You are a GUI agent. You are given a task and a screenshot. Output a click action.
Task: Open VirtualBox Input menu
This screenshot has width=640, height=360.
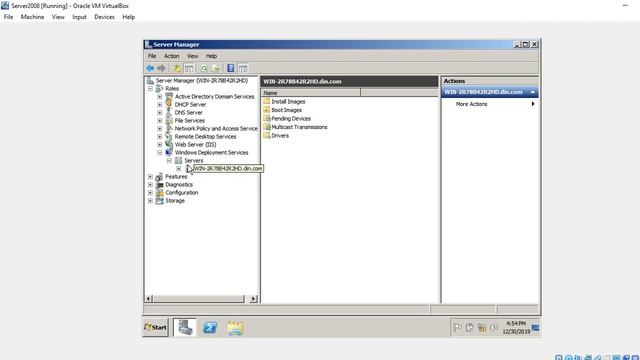click(79, 17)
